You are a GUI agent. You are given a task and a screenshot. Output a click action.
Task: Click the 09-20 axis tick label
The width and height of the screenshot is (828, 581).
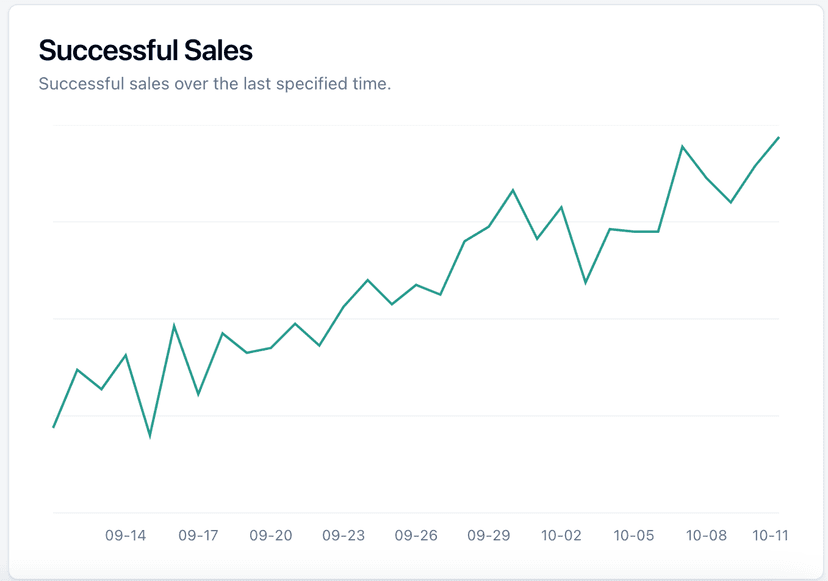pyautogui.click(x=271, y=536)
